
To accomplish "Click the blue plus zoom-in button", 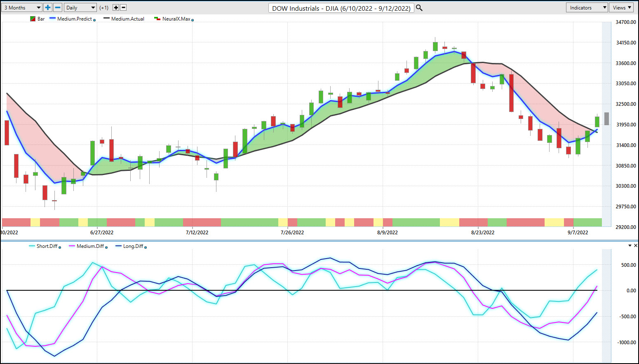I will 48,7.
